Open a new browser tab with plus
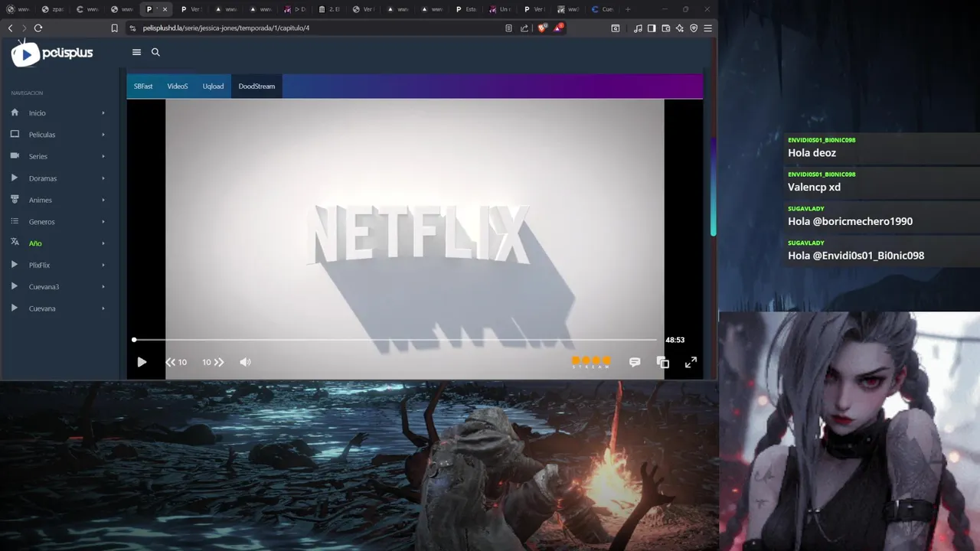Screen dimensions: 980x551 coord(628,9)
